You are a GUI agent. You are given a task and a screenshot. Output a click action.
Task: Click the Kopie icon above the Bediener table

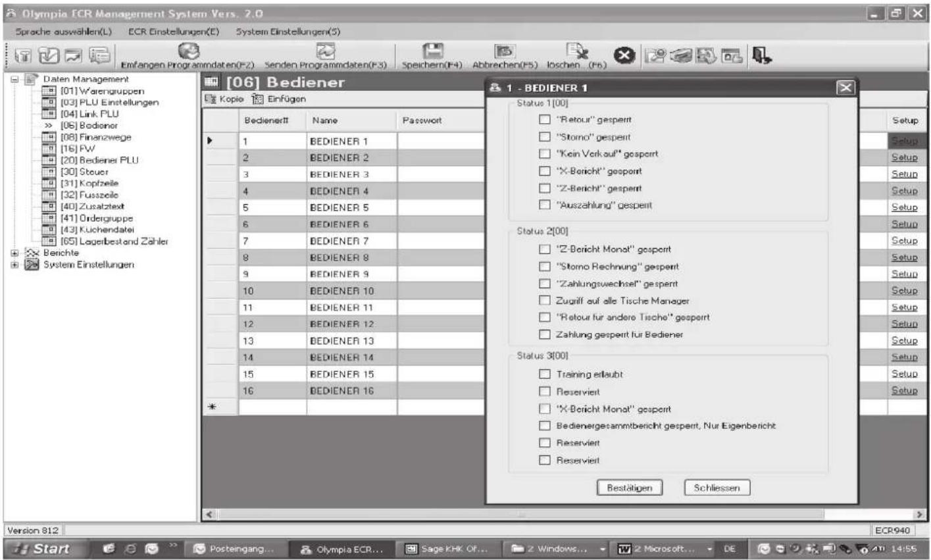coord(211,99)
